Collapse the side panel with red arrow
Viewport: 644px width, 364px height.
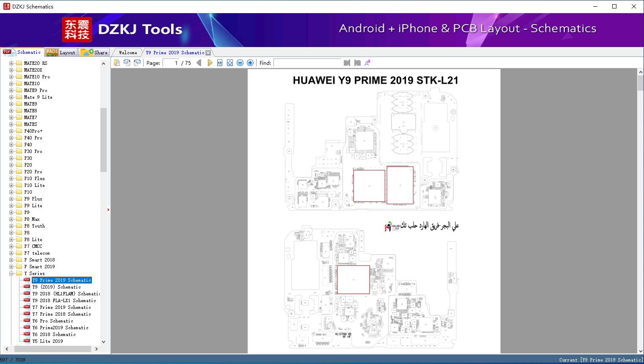coord(108,210)
